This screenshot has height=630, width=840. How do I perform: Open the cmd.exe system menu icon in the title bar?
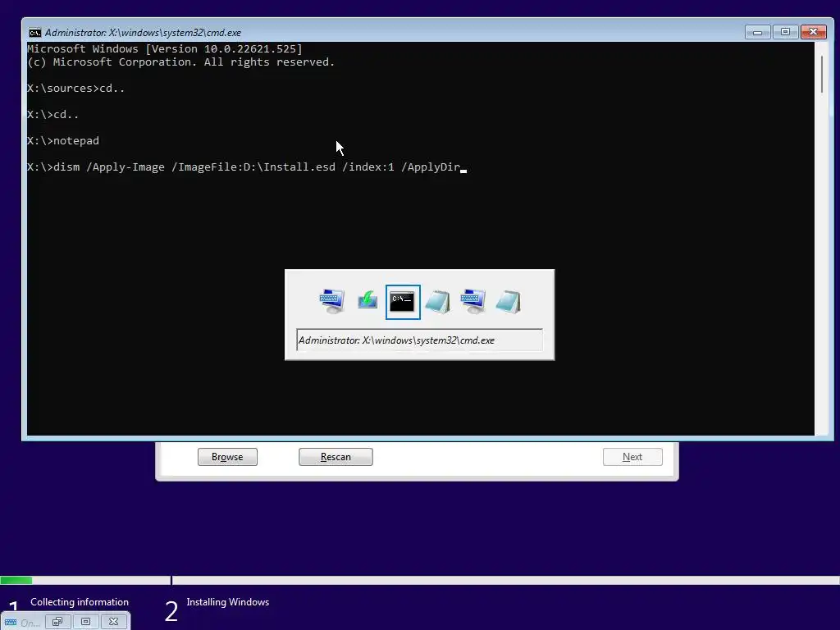pos(34,33)
